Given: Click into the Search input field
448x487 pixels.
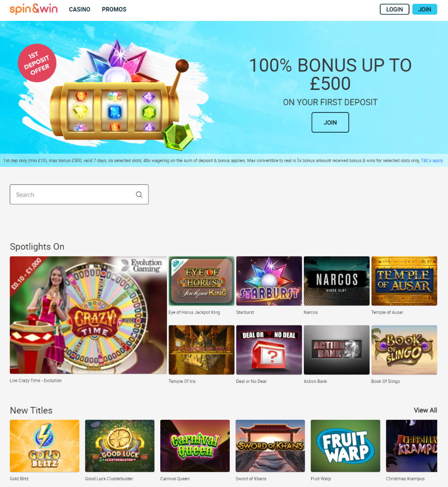Looking at the screenshot, I should pos(79,195).
